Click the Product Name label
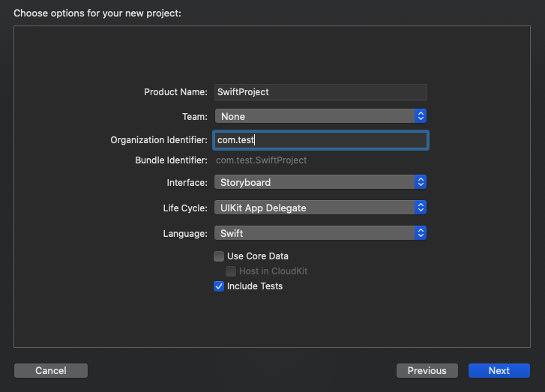The image size is (545, 392). point(175,92)
